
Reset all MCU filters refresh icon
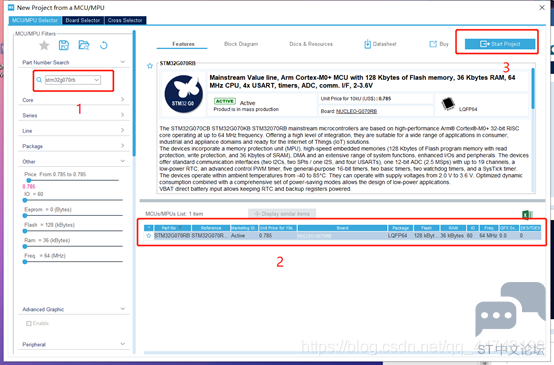tap(104, 45)
